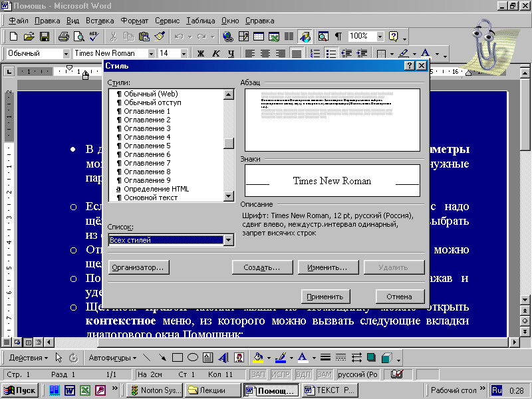The width and height of the screenshot is (532, 399).
Task: Open the Вставка menu
Action: pyautogui.click(x=100, y=21)
